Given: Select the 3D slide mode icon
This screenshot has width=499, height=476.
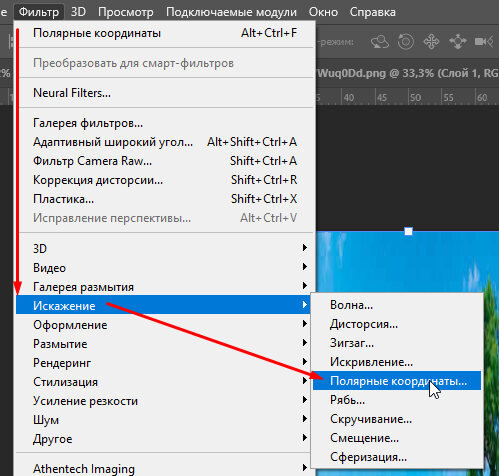Looking at the screenshot, I should pyautogui.click(x=458, y=42).
